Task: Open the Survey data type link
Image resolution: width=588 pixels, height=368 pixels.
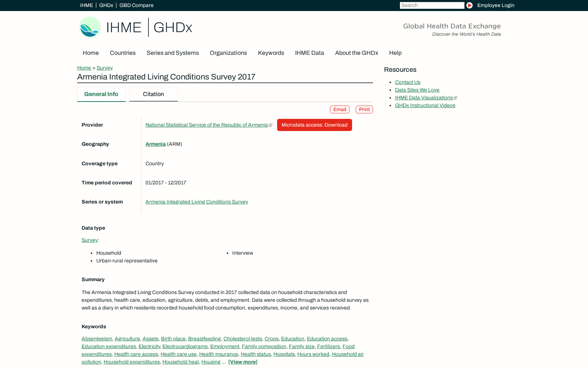Action: point(90,240)
